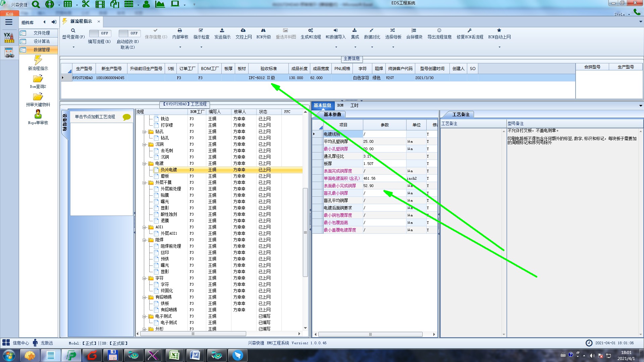Switch to the BOM tab
644x362 pixels.
tap(340, 105)
